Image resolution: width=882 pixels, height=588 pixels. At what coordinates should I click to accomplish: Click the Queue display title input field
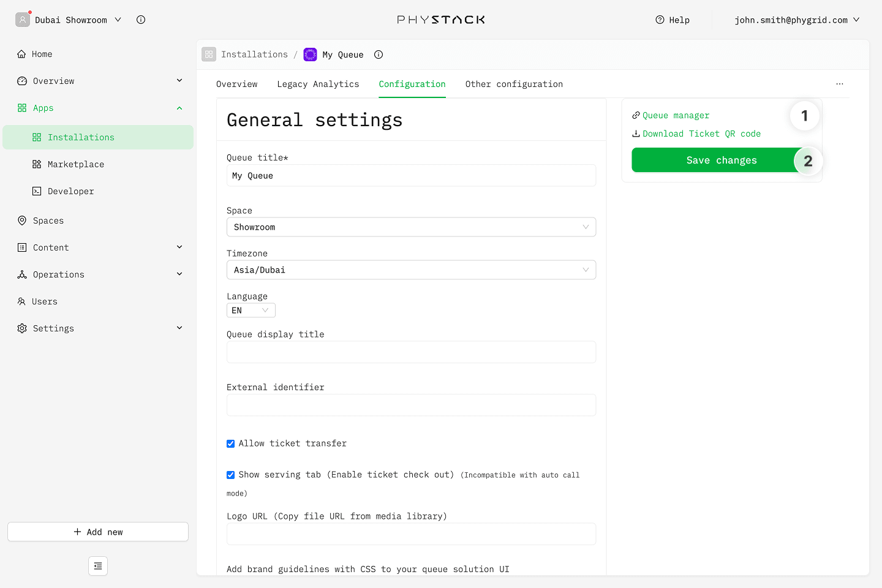pos(411,352)
